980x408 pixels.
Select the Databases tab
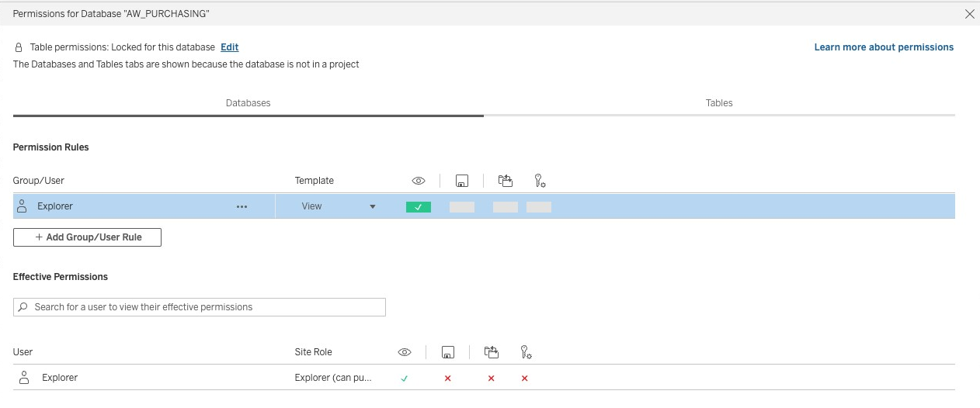(x=248, y=103)
